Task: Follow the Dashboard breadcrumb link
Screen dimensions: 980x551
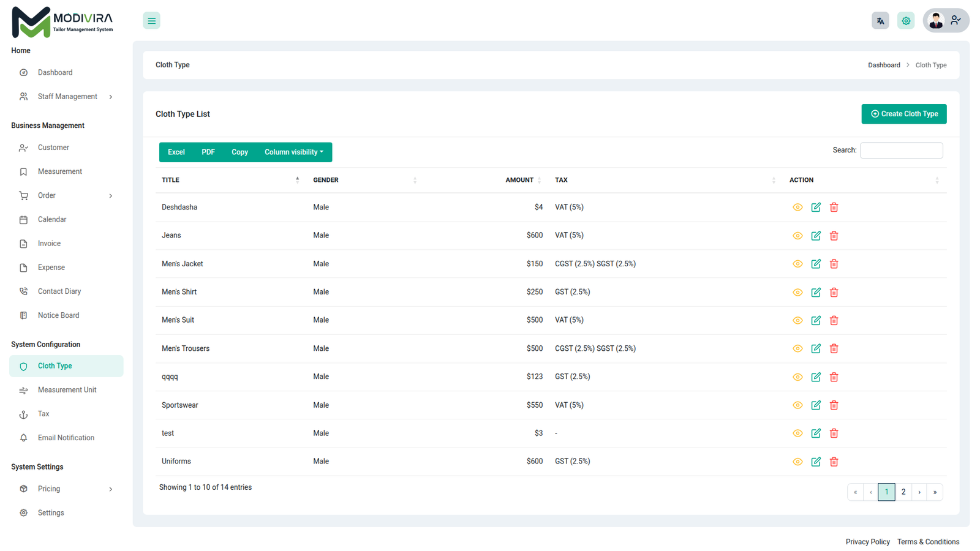Action: (x=884, y=66)
